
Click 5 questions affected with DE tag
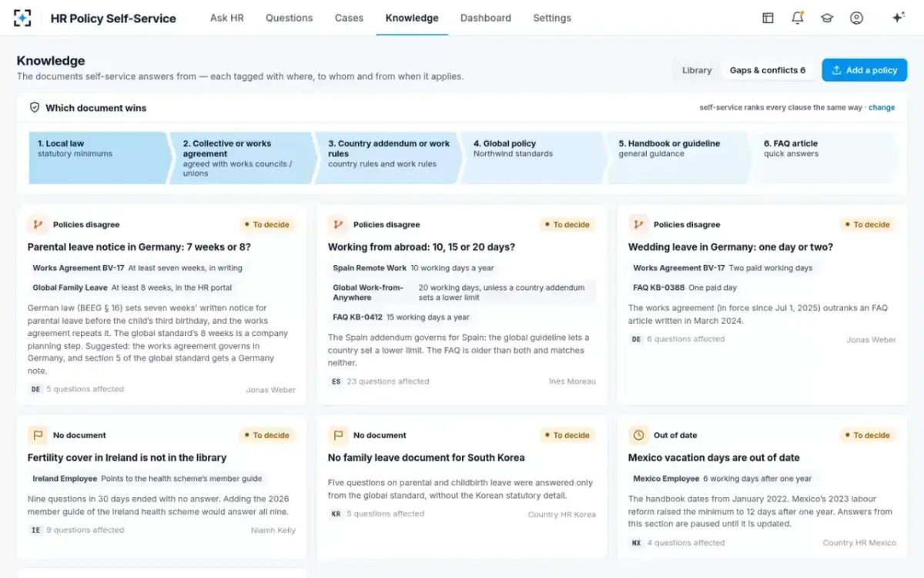tap(85, 389)
